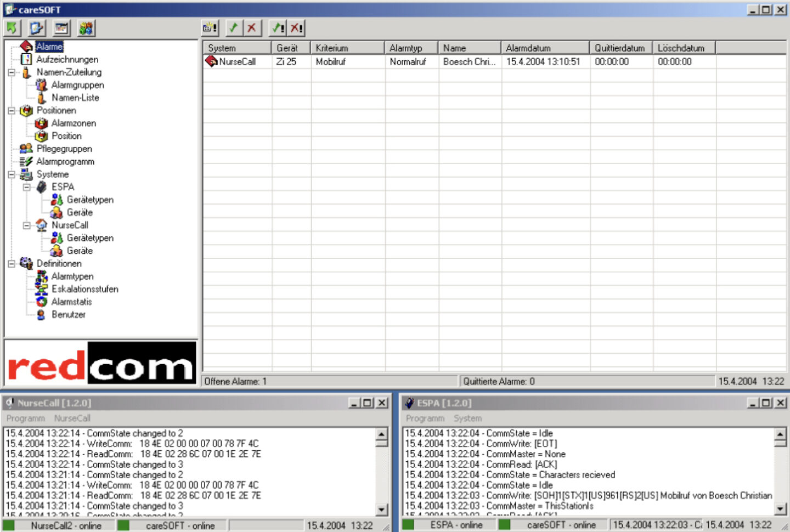
Task: Select the Definitionen tree label
Action: [x=59, y=264]
